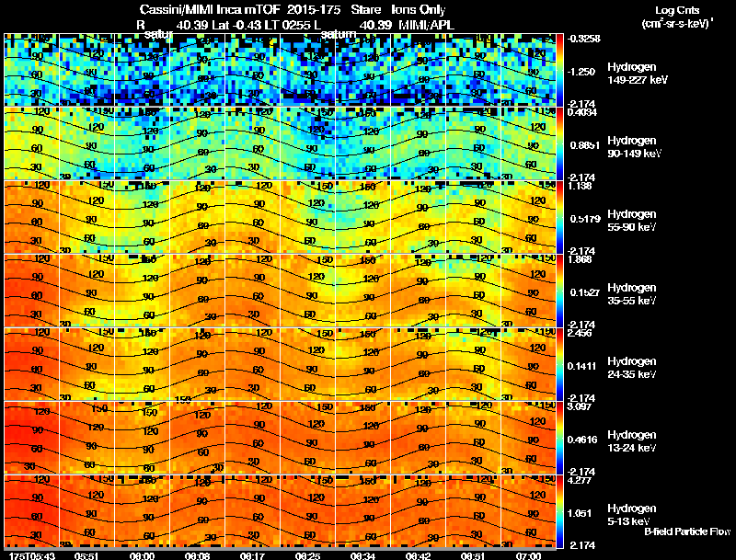The height and width of the screenshot is (560, 736).
Task: Click the 06:25 time axis label
Action: pos(307,555)
